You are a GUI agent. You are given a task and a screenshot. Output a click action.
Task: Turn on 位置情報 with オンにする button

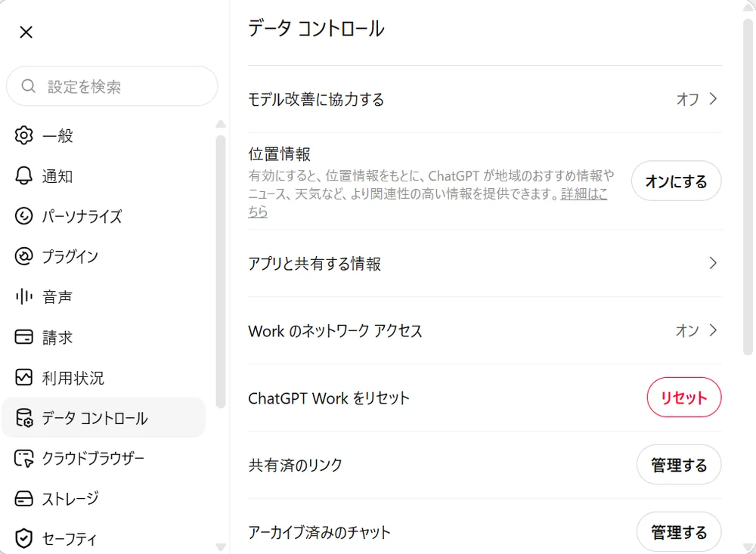pos(676,181)
